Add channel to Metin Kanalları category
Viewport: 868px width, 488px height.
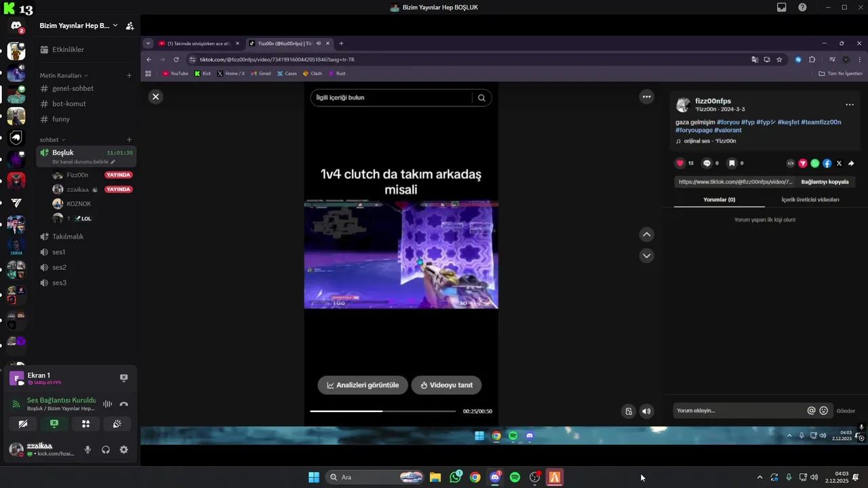click(130, 75)
